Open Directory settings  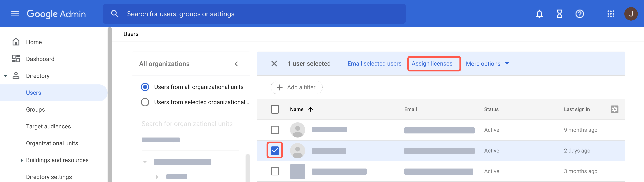49,177
